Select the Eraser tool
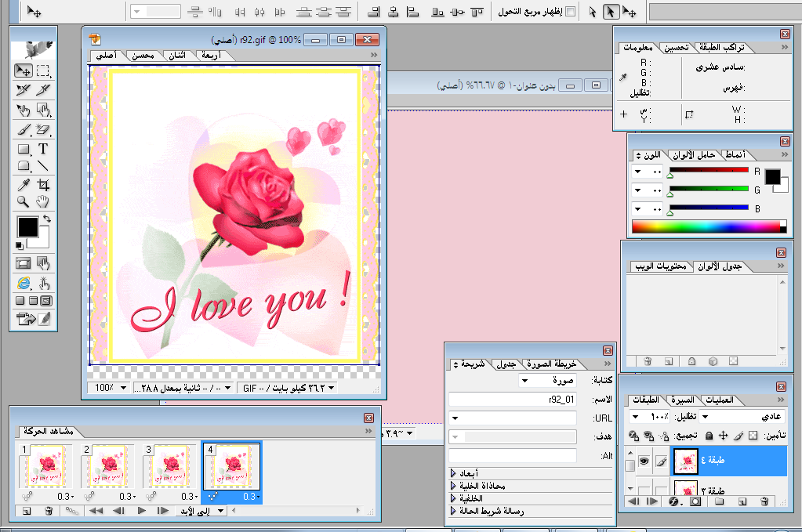 click(43, 129)
